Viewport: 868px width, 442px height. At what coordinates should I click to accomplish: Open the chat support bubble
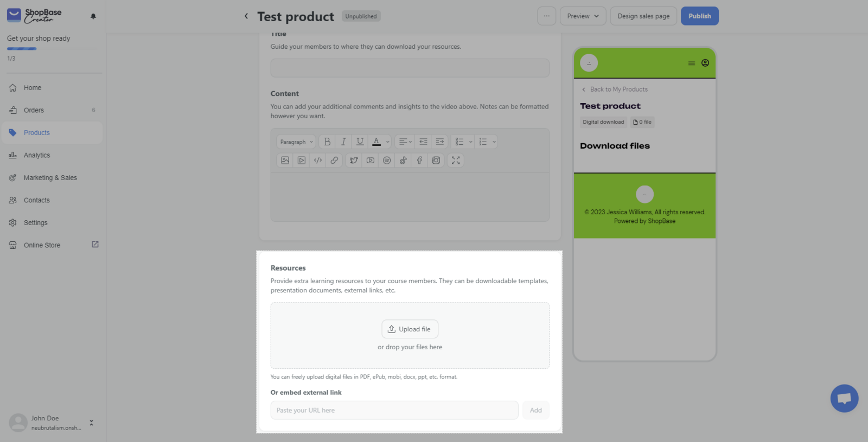[x=844, y=399]
